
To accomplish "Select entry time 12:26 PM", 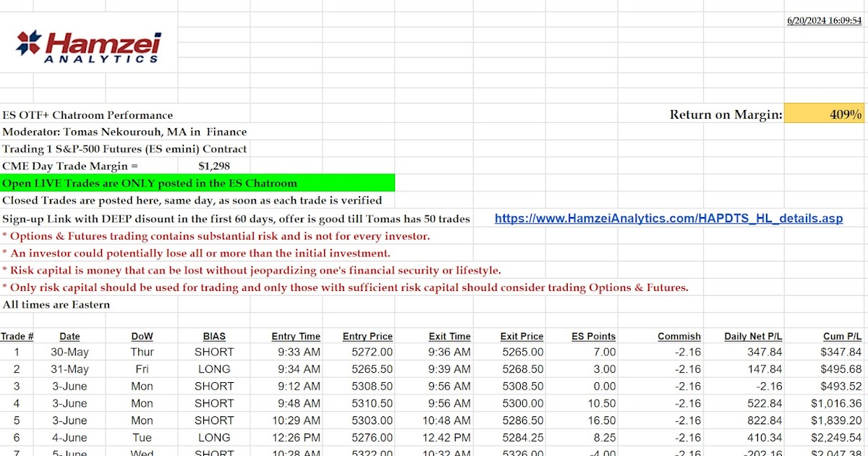I will point(296,438).
